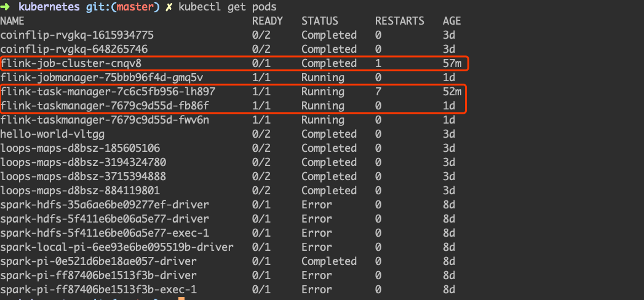Click the kubectl get pods command text

227,7
